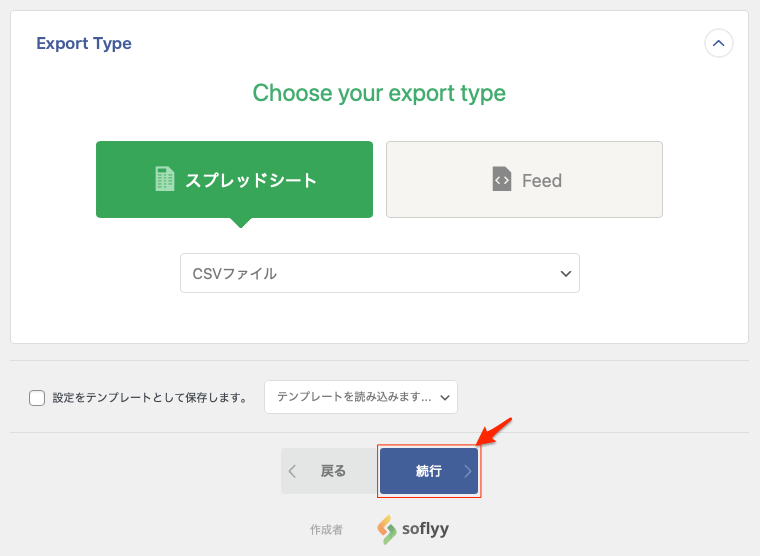Enable the save settings as template checkbox
This screenshot has width=760, height=556.
click(37, 398)
